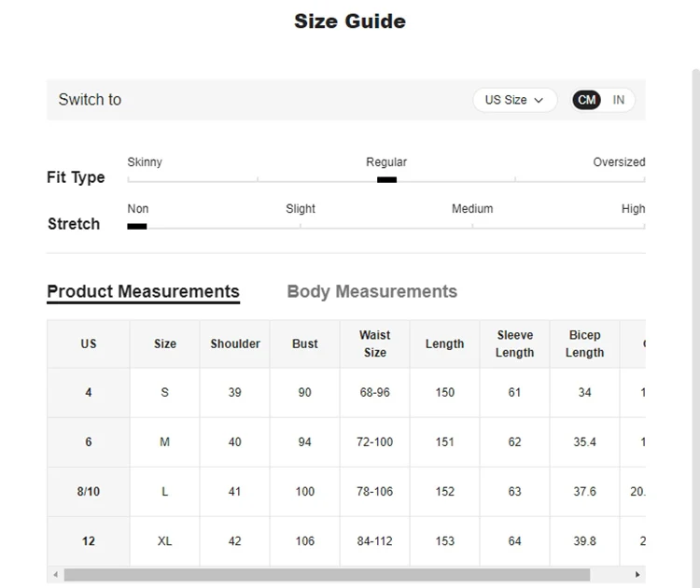The height and width of the screenshot is (588, 700).
Task: Select the US size 4 row
Action: point(89,393)
